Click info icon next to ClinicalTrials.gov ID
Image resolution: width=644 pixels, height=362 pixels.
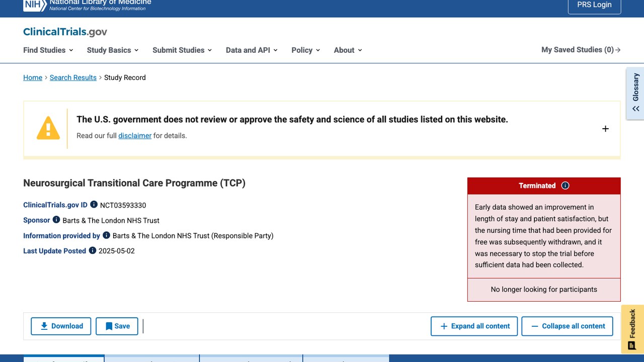click(x=94, y=205)
